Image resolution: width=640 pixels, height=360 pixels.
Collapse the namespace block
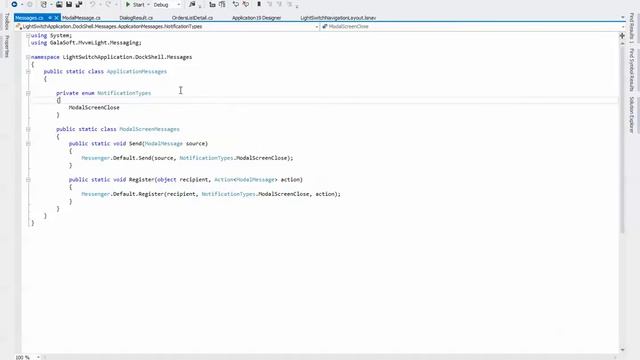[x=28, y=57]
